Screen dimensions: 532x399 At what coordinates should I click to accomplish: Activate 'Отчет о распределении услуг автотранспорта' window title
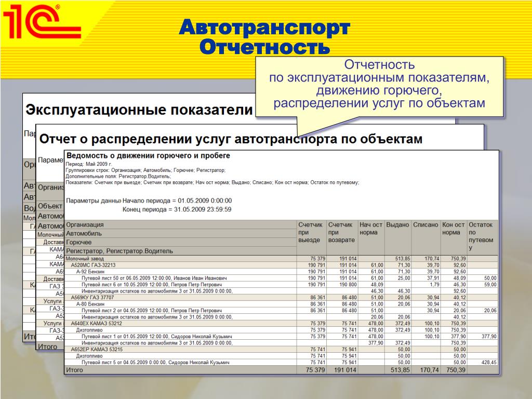231,139
